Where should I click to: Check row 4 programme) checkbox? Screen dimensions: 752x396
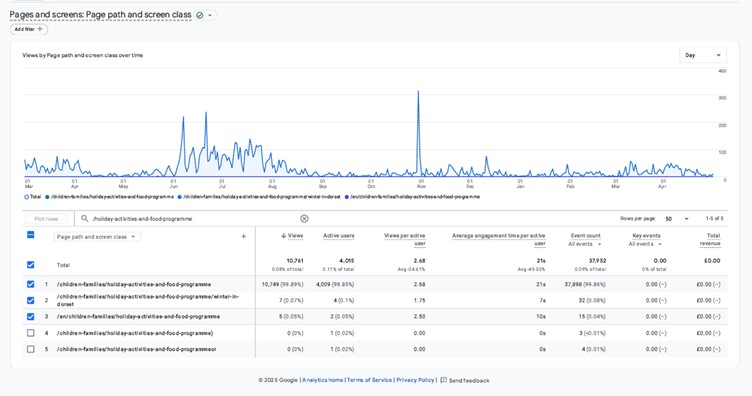30,333
